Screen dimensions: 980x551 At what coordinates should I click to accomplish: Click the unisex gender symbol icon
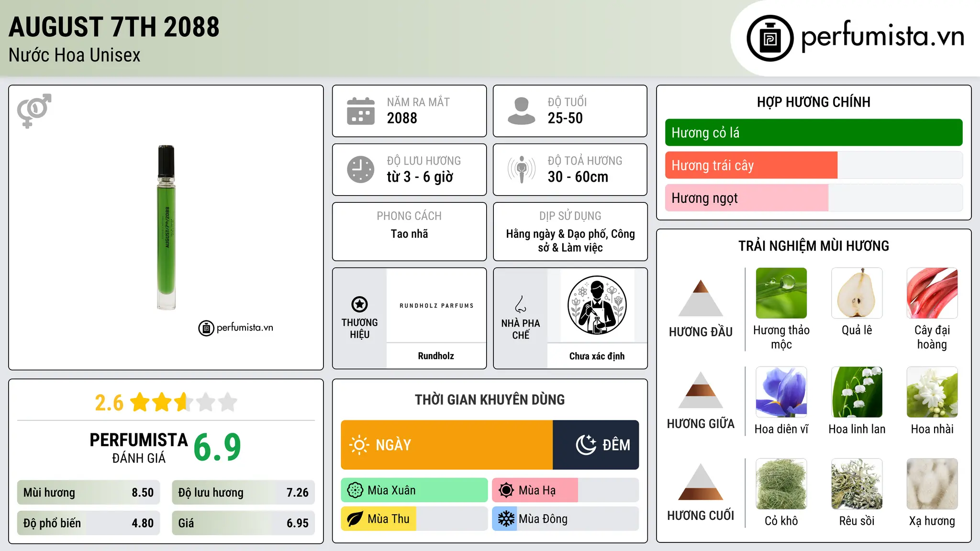(34, 110)
